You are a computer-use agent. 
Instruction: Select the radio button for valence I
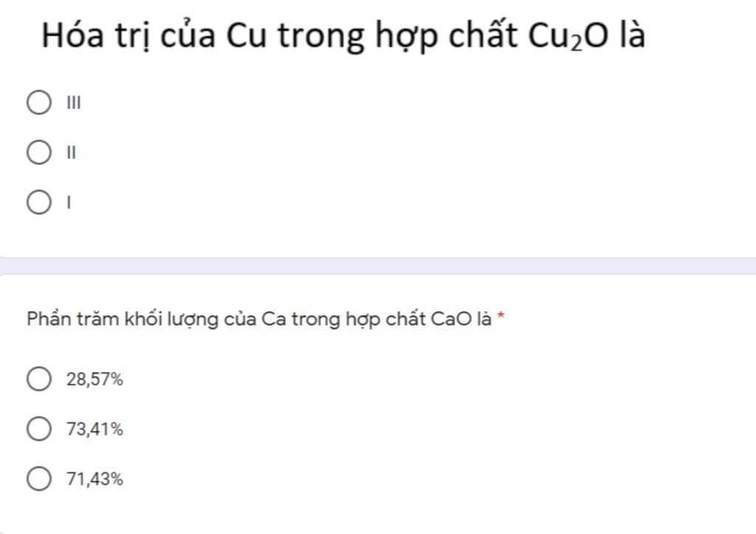coord(39,202)
